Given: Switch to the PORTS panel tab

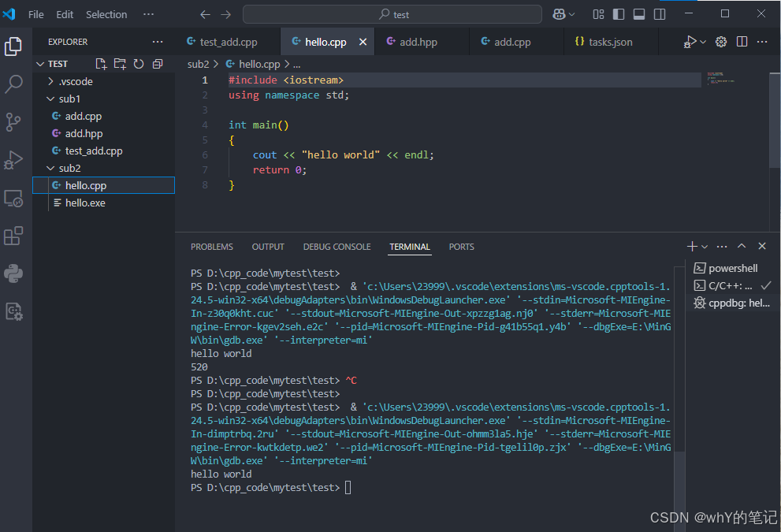Looking at the screenshot, I should click(462, 247).
